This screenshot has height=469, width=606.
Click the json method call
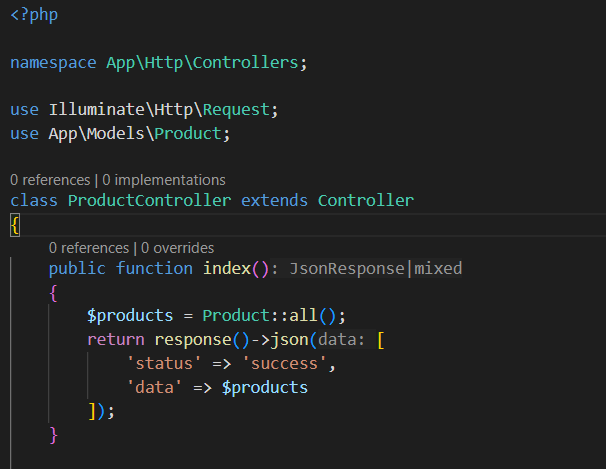click(291, 339)
